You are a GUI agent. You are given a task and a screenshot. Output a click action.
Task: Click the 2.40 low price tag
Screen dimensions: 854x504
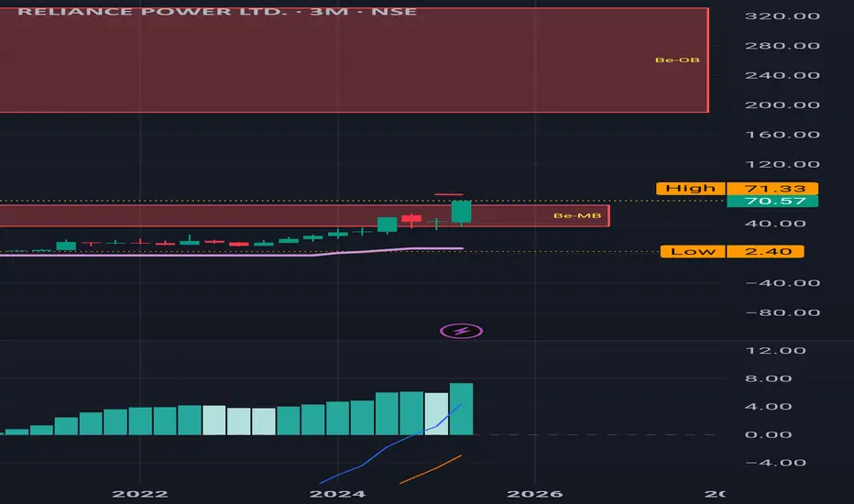coord(765,251)
